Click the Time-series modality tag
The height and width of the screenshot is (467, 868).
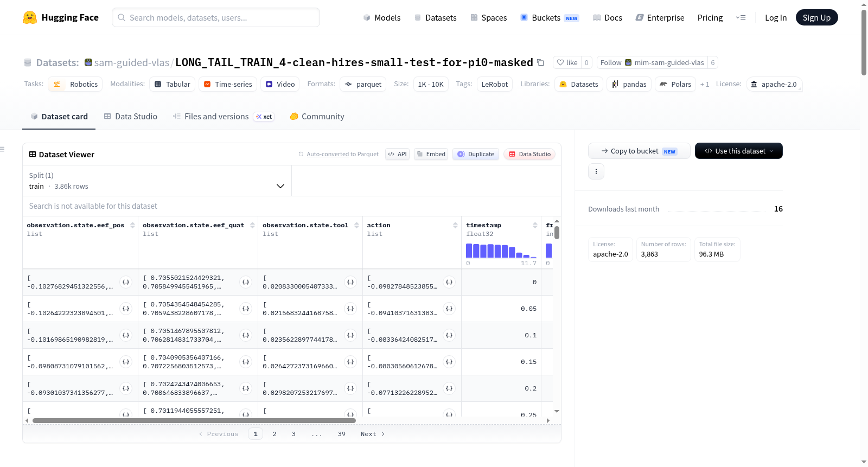228,84
